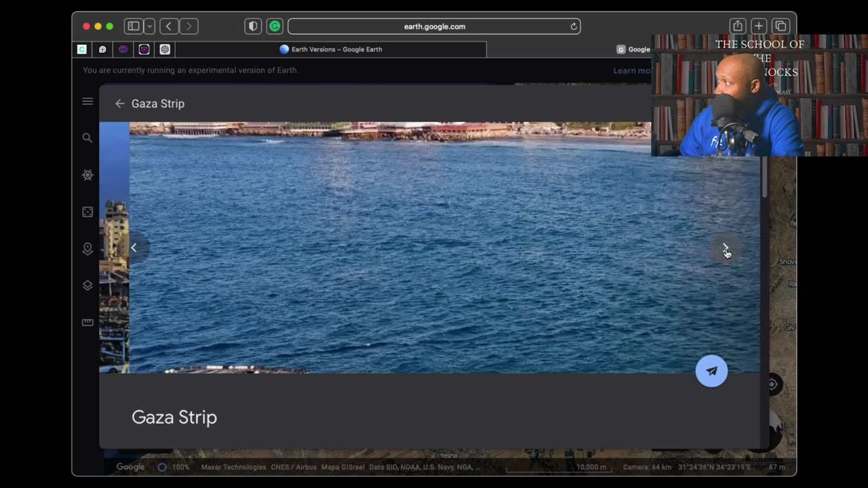
Task: Click My Location target icon on map
Action: (x=772, y=385)
